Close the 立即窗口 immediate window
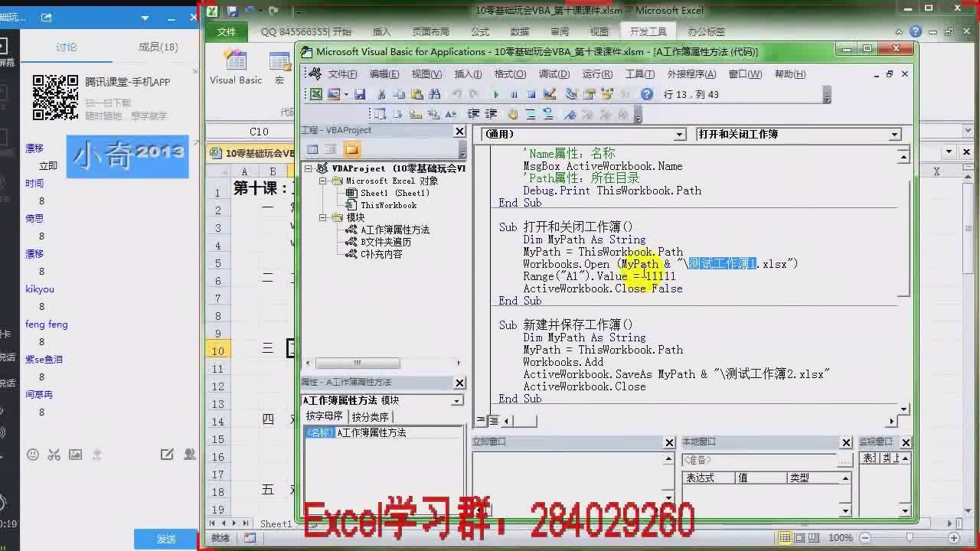This screenshot has height=551, width=980. 669,442
